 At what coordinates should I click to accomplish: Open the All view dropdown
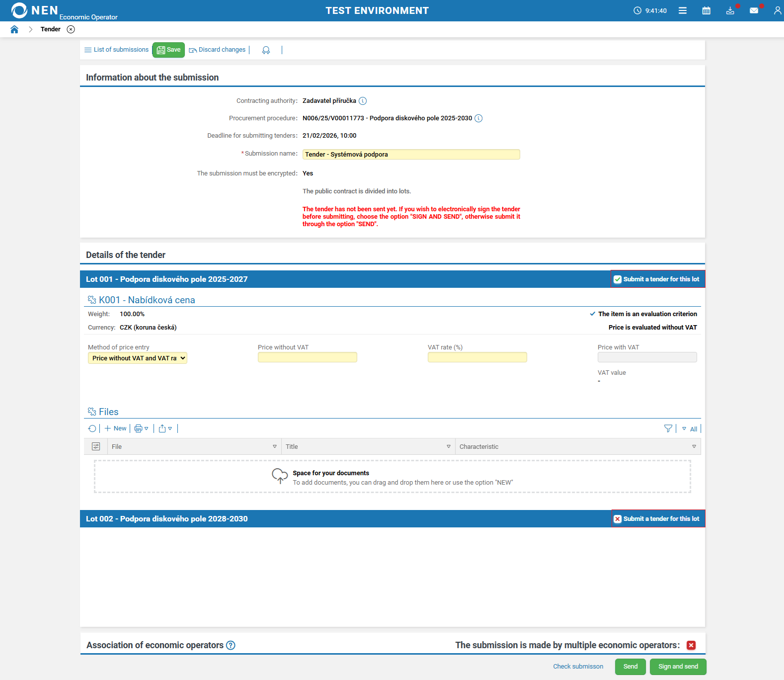point(690,429)
